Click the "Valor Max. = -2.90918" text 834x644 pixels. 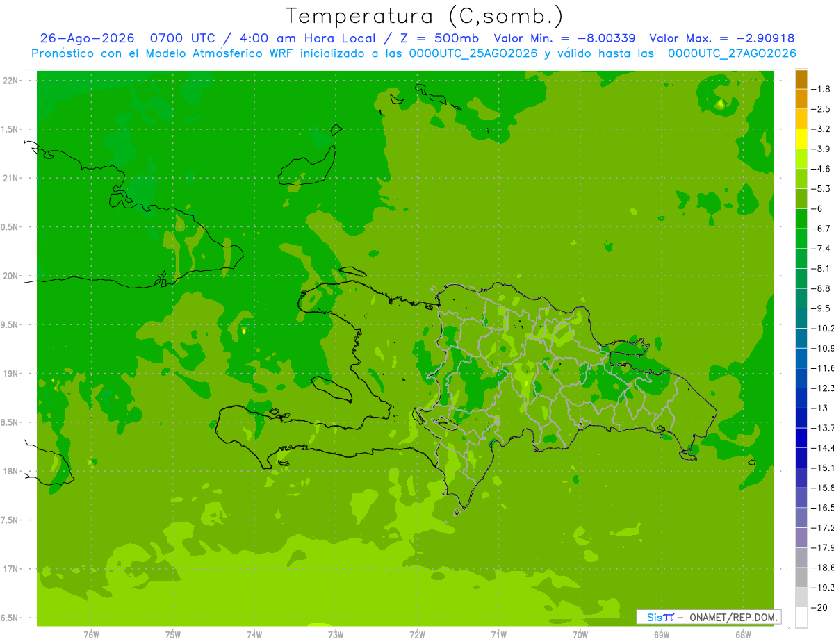click(721, 38)
